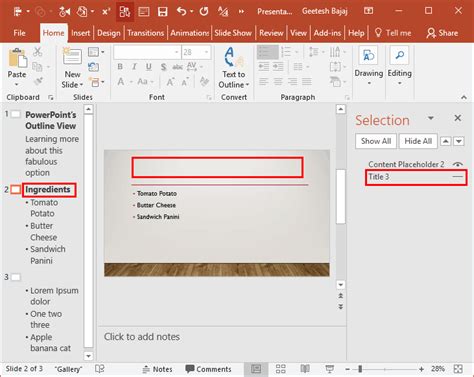Start Slide Show from status bar icon
The height and width of the screenshot is (377, 474).
[329, 369]
